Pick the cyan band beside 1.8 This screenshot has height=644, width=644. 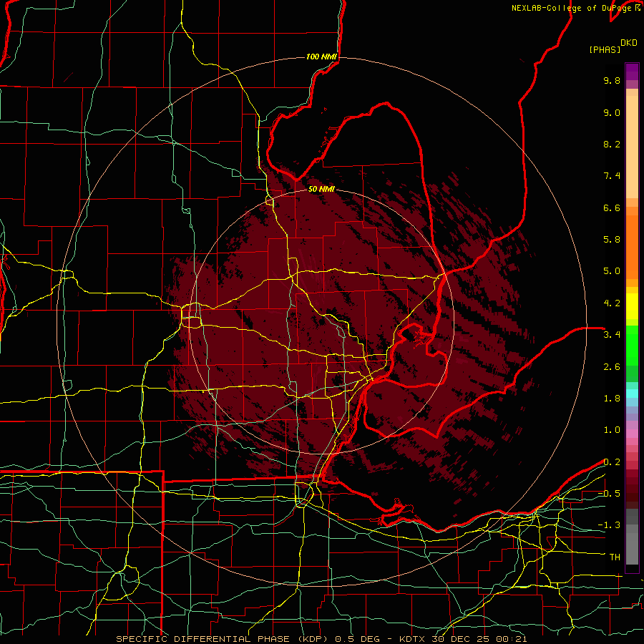pyautogui.click(x=632, y=394)
